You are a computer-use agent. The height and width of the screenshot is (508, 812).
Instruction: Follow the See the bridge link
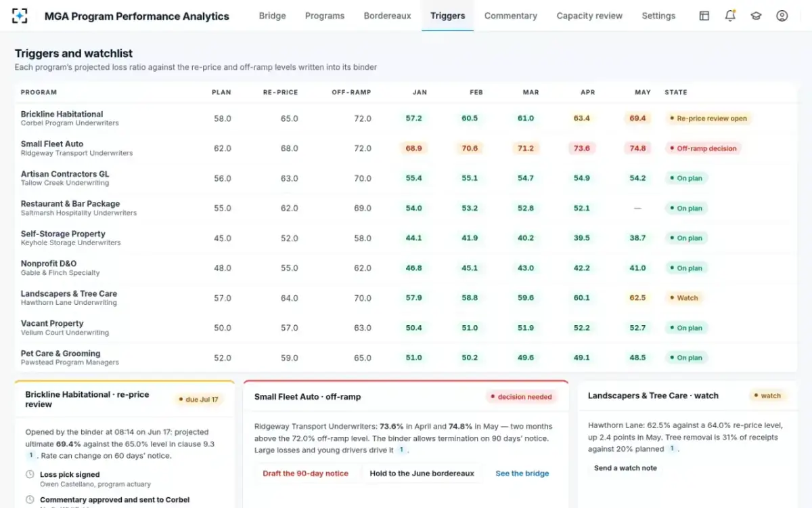coord(522,473)
